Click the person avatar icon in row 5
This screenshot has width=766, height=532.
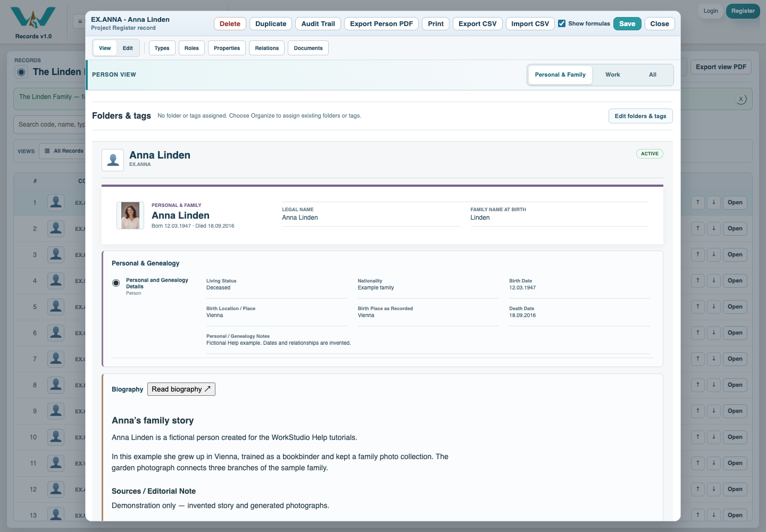tap(56, 307)
